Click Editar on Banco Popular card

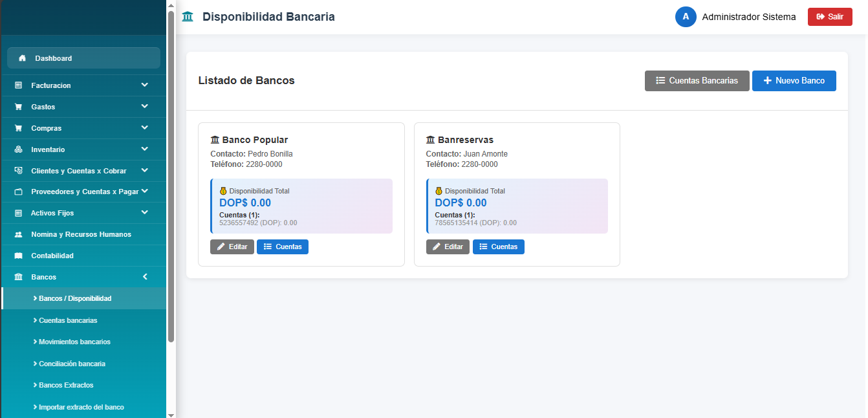click(232, 247)
